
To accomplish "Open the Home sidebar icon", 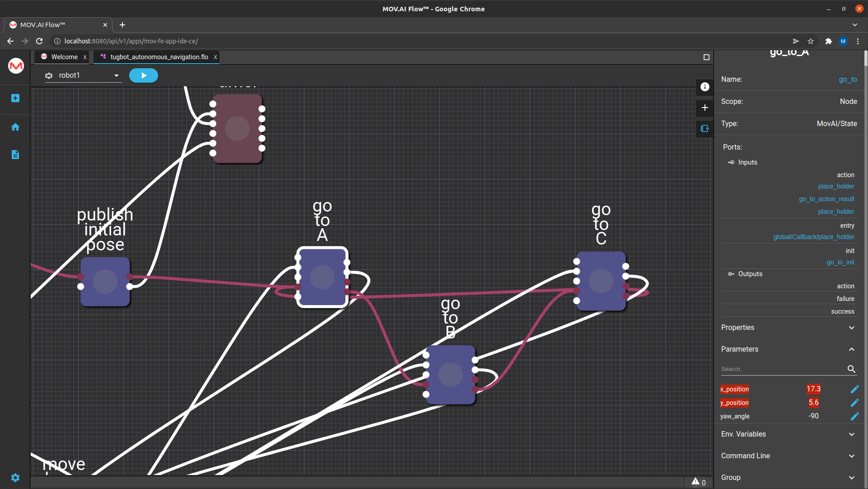I will (15, 127).
